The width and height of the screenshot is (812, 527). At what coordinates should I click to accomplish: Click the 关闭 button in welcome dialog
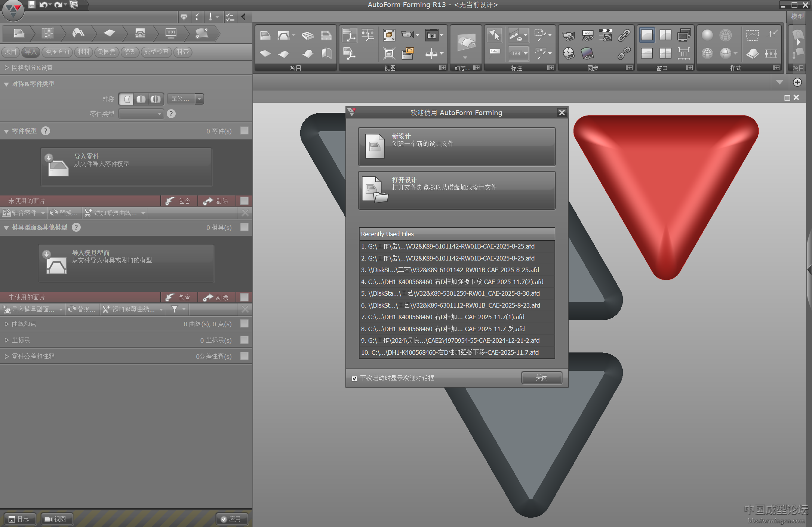[x=541, y=377]
